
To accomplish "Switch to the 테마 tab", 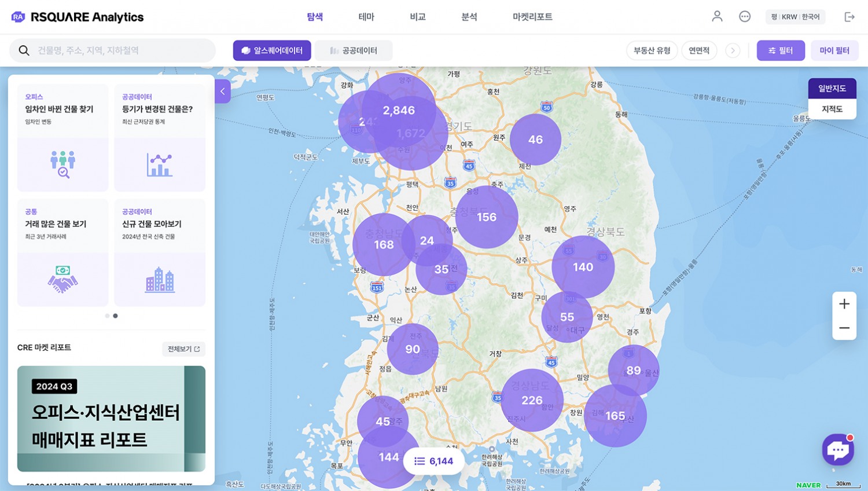I will tap(366, 17).
